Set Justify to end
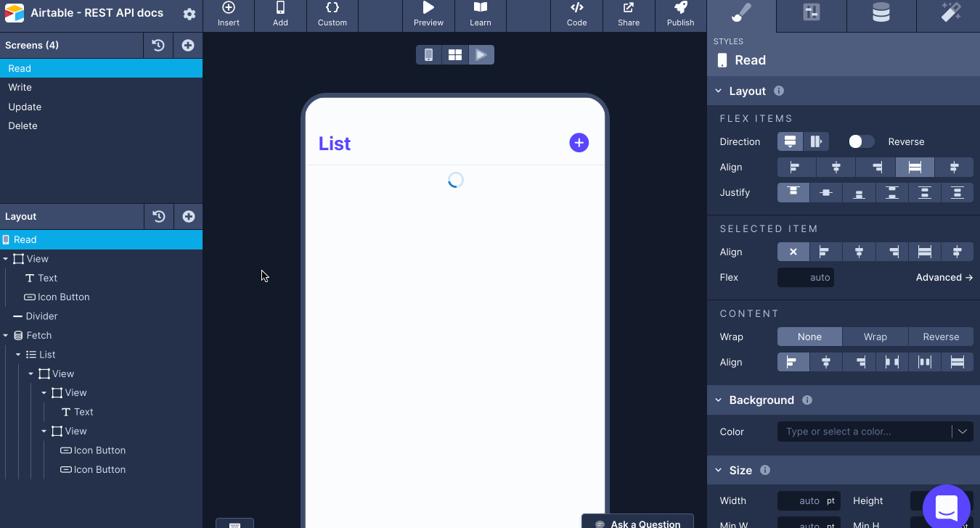The width and height of the screenshot is (980, 528). pyautogui.click(x=859, y=193)
